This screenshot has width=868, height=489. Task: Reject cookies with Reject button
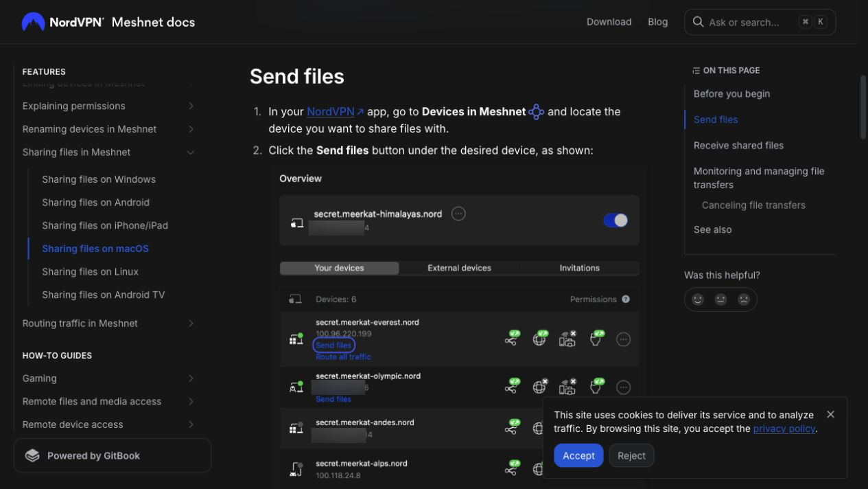tap(631, 455)
